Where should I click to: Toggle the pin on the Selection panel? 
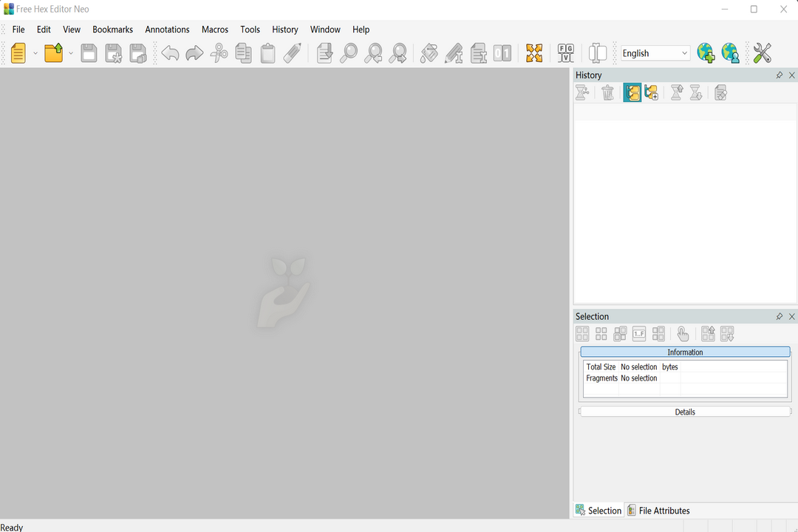[x=779, y=316]
